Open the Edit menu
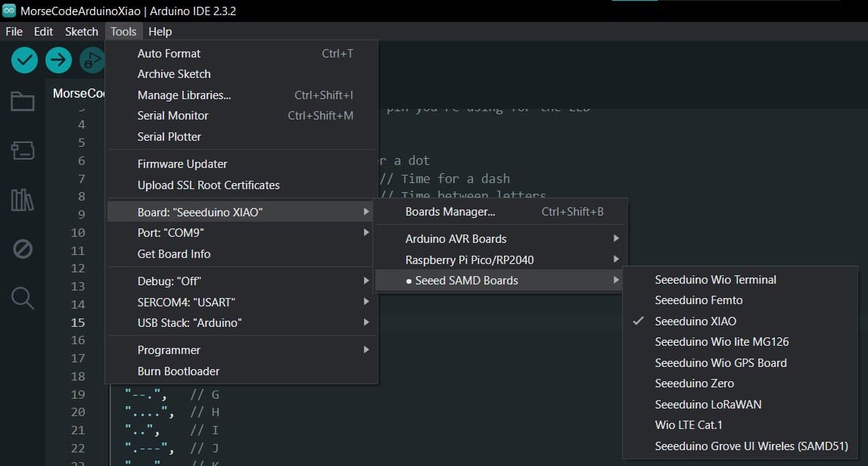The height and width of the screenshot is (466, 868). click(43, 32)
